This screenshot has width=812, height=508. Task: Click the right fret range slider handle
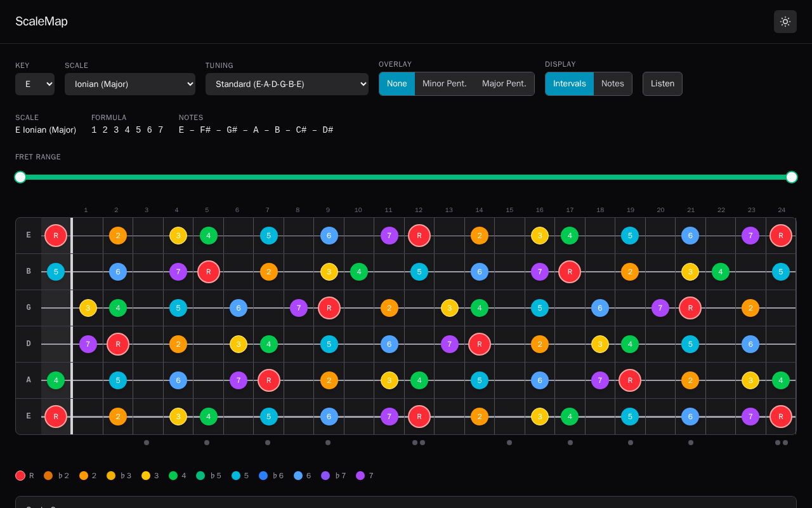792,177
